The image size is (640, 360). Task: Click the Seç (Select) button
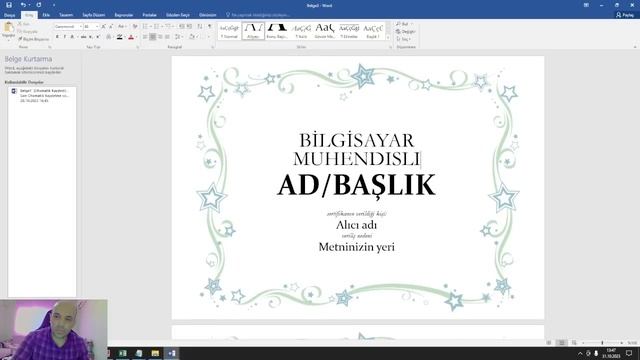[x=403, y=39]
